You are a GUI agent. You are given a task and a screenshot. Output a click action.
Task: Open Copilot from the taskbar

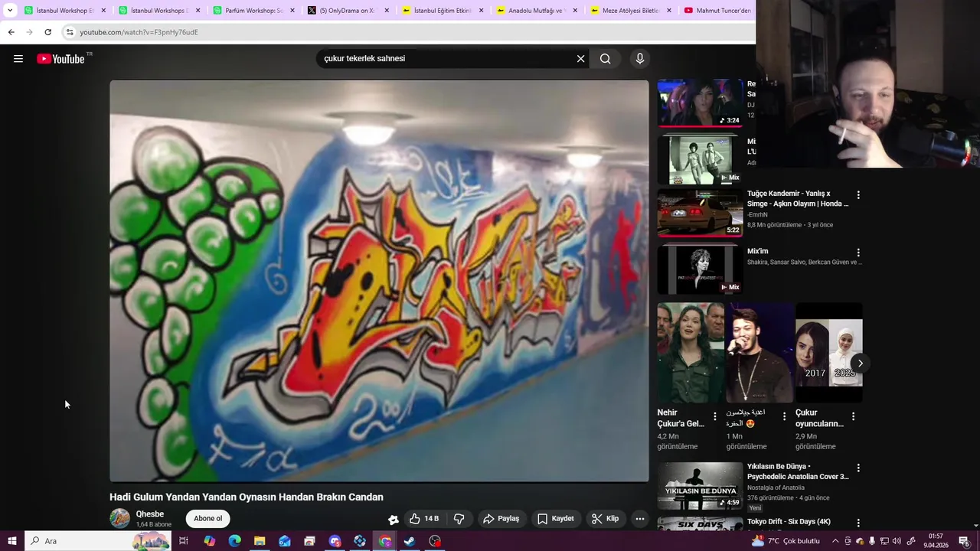point(210,541)
